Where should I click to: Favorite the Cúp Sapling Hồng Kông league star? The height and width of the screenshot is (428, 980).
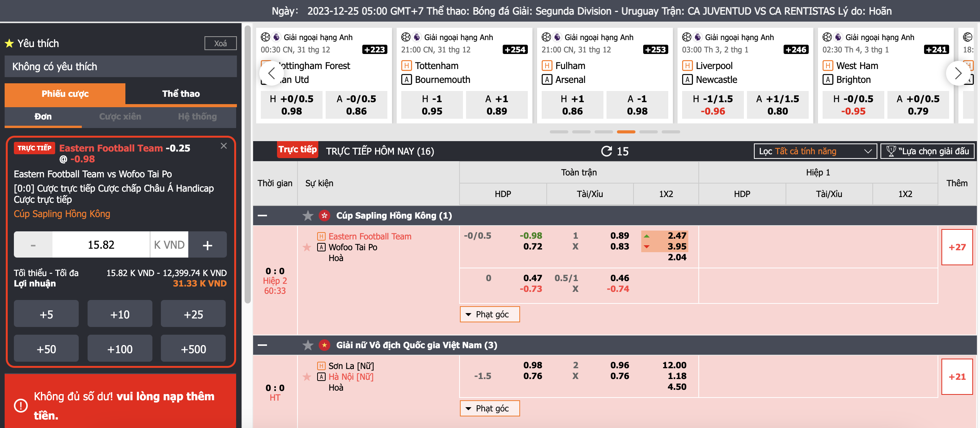click(308, 216)
